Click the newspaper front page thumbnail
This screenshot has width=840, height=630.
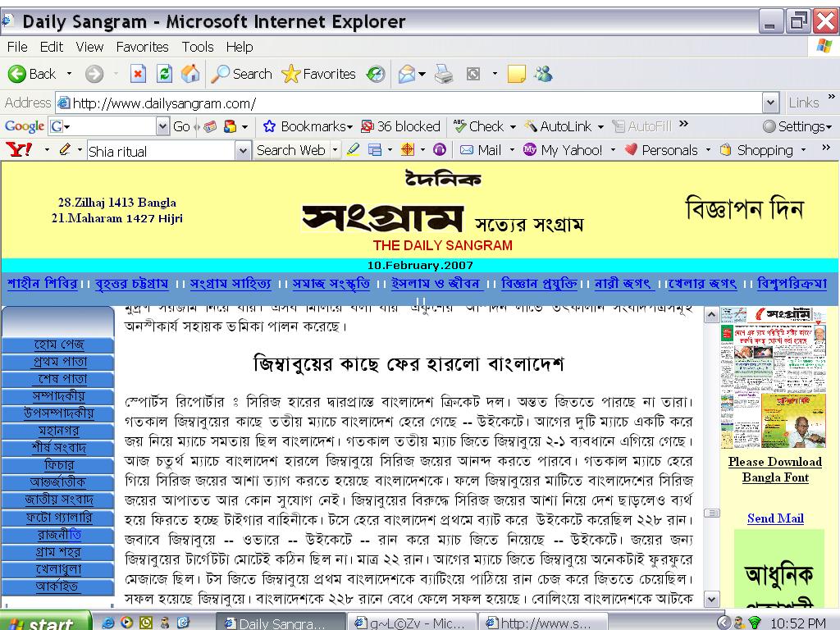pyautogui.click(x=773, y=377)
